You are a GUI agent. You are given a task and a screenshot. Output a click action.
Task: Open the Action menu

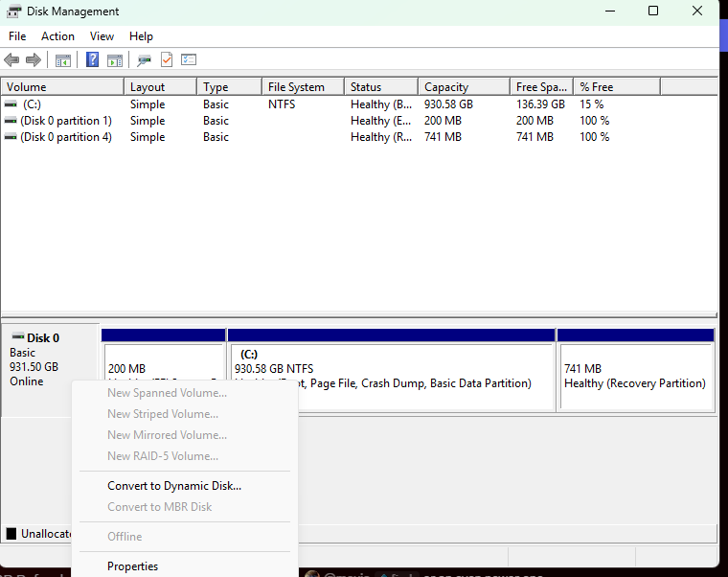tap(57, 36)
